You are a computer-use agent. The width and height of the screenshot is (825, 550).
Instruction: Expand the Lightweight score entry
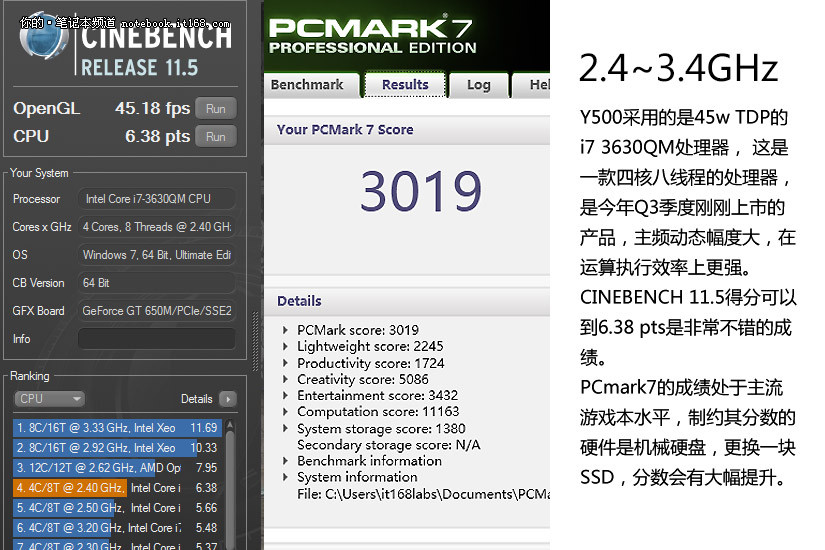click(285, 346)
